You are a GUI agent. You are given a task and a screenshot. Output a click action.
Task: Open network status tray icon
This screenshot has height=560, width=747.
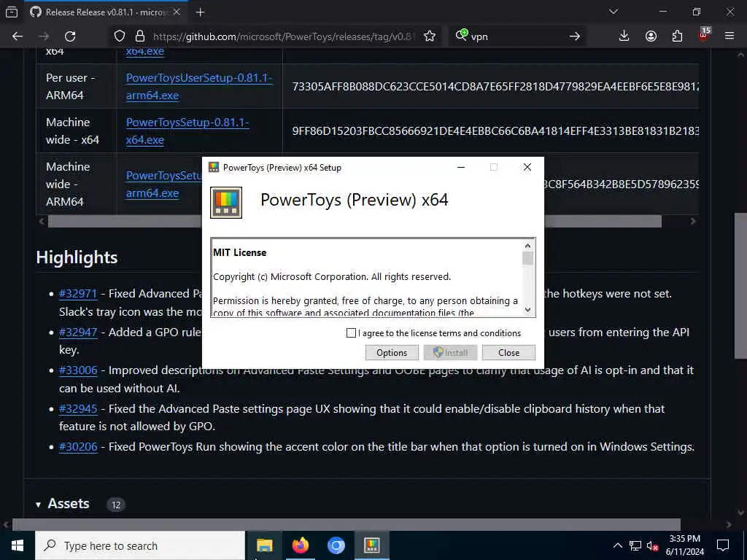pyautogui.click(x=635, y=545)
